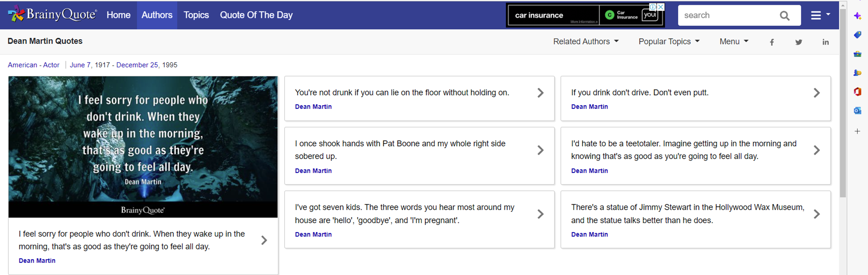
Task: Open the Shopping tag icon in sidebar
Action: (x=857, y=35)
